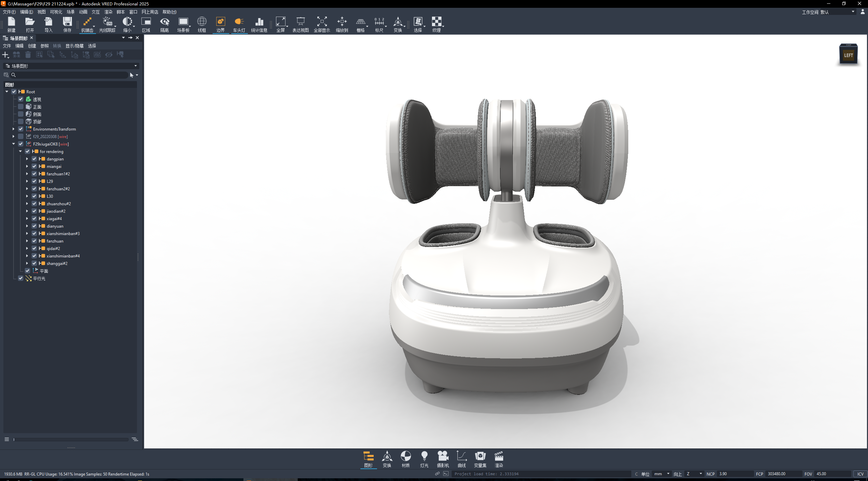Activate 光线跟踪 ray tracing mode

coord(107,24)
